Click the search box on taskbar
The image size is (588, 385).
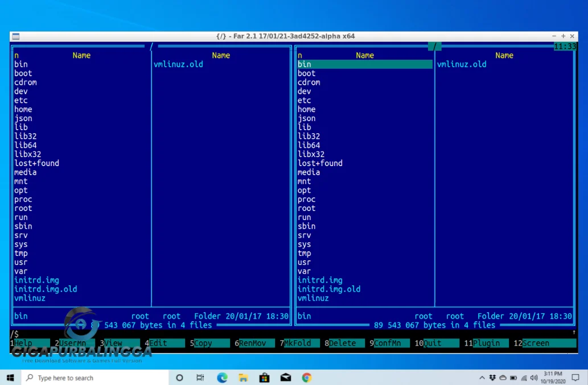95,378
